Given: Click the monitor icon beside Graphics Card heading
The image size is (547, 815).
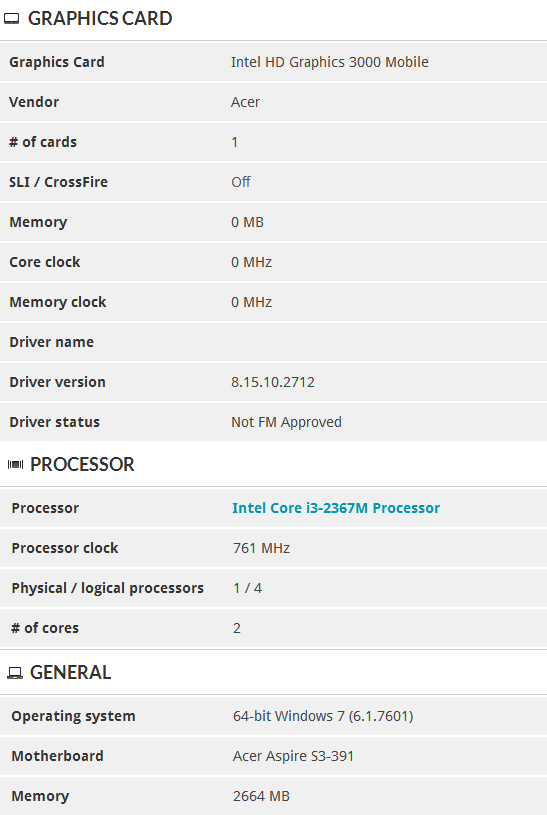Looking at the screenshot, I should point(11,19).
